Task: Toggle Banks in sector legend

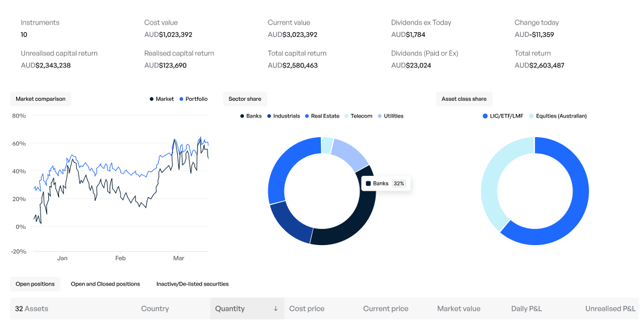Action: [250, 116]
